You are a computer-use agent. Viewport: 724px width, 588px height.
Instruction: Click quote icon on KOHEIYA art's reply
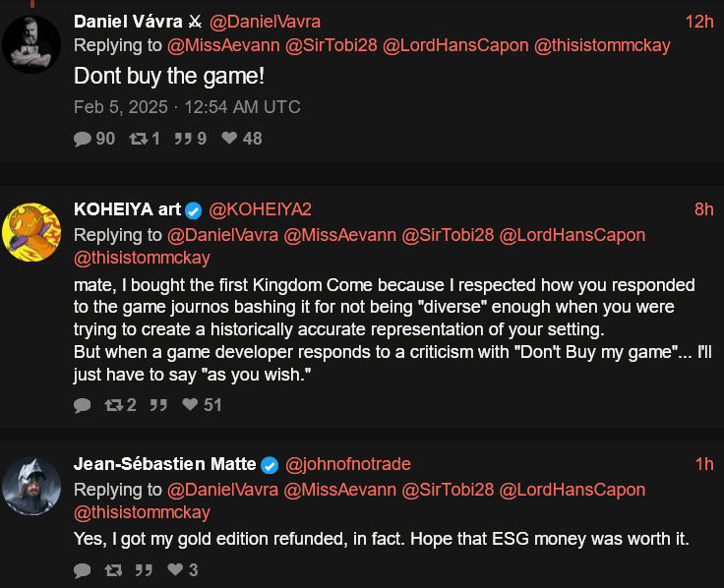pos(158,405)
